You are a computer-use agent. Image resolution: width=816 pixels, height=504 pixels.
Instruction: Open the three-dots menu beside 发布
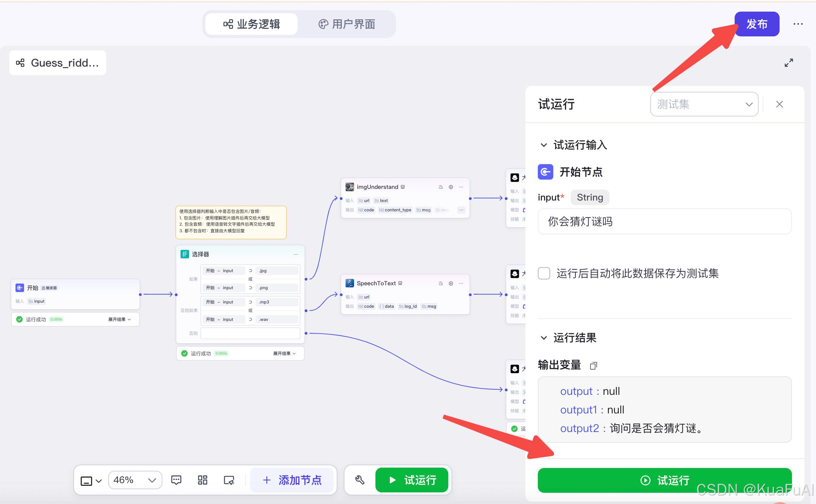[798, 24]
